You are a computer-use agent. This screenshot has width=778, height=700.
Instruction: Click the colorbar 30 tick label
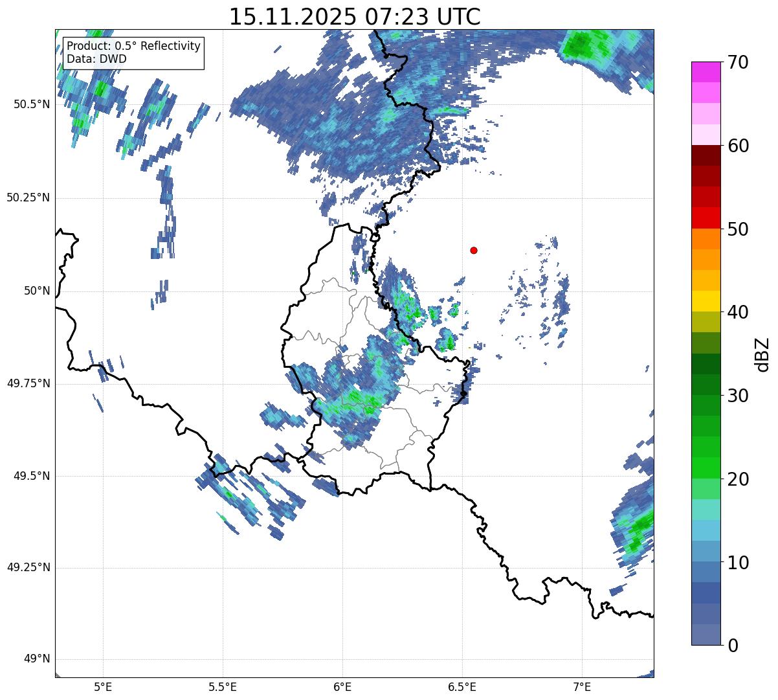tap(738, 396)
